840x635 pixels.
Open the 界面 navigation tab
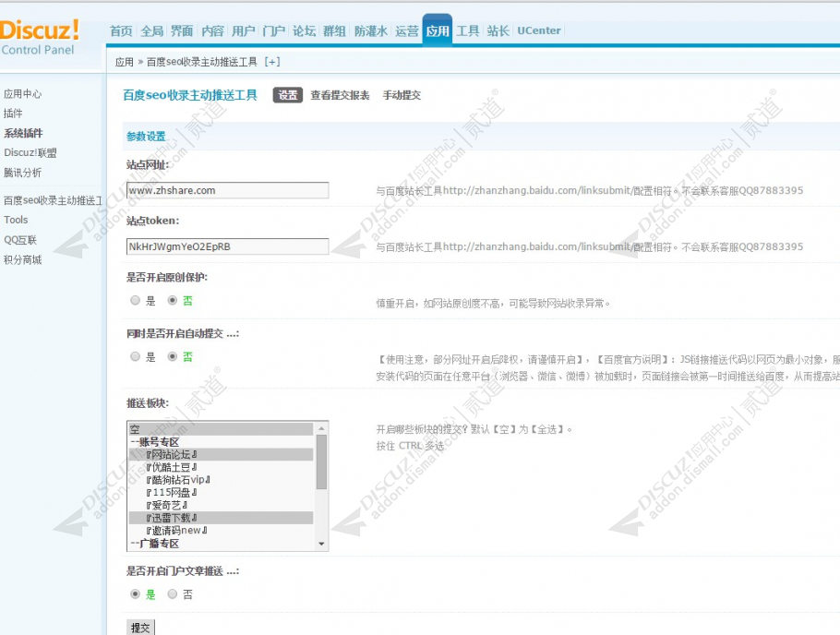tap(182, 31)
